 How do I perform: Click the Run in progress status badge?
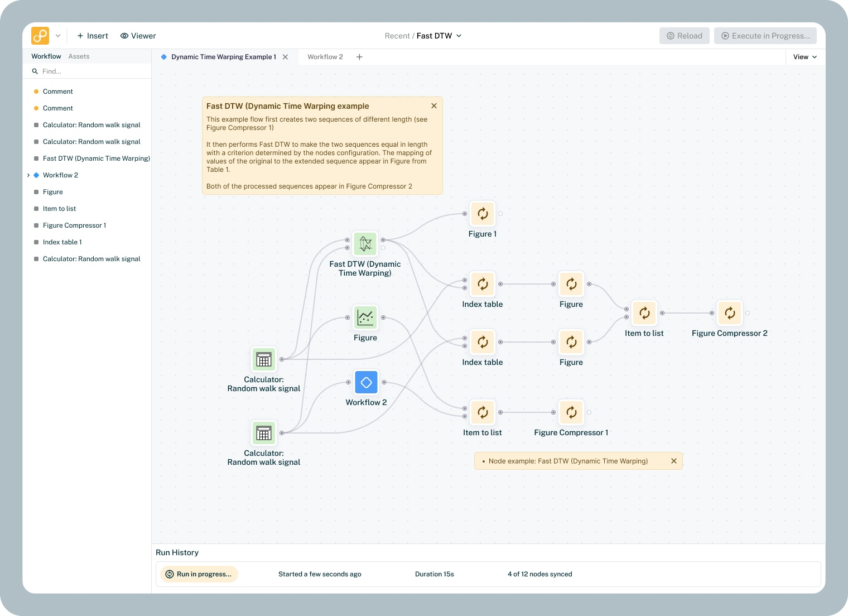click(x=199, y=574)
